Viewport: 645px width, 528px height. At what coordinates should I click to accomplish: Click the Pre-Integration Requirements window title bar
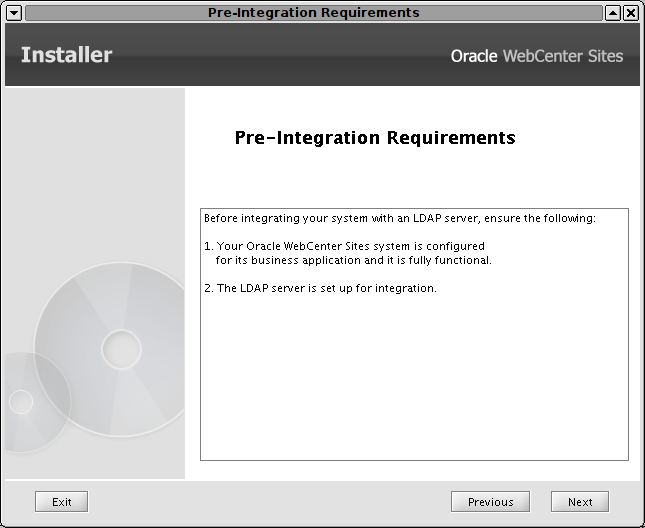(313, 13)
